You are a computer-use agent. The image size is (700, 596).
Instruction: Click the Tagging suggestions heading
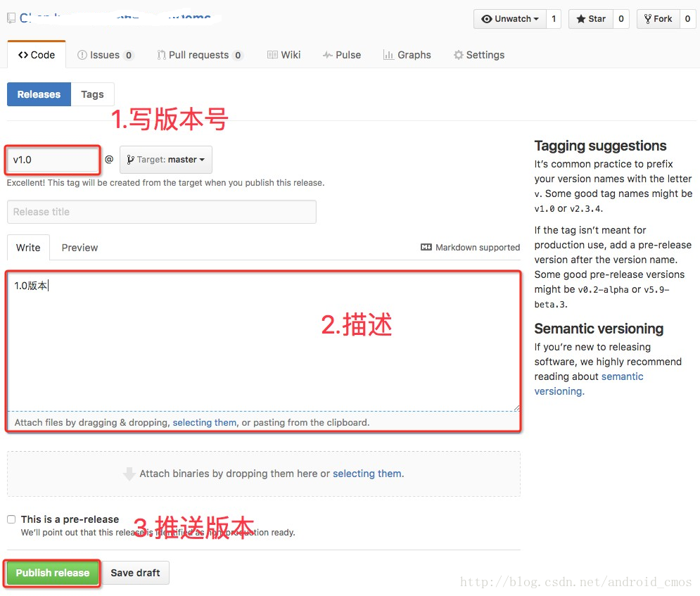[600, 146]
